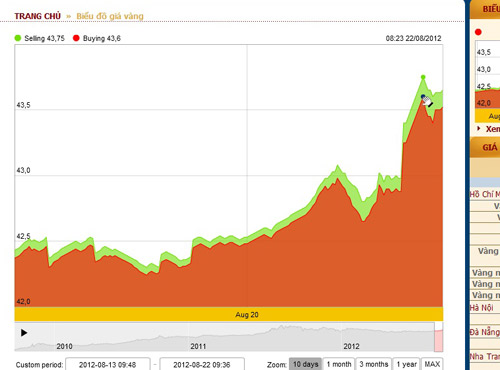Select the 1 year zoom option

coord(407,364)
